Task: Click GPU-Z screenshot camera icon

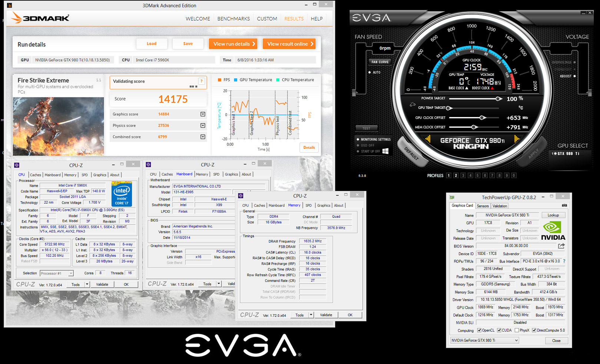Action: coord(564,206)
